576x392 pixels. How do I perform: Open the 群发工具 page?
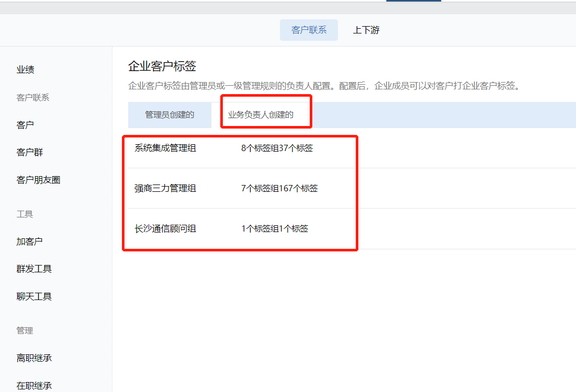click(x=33, y=268)
